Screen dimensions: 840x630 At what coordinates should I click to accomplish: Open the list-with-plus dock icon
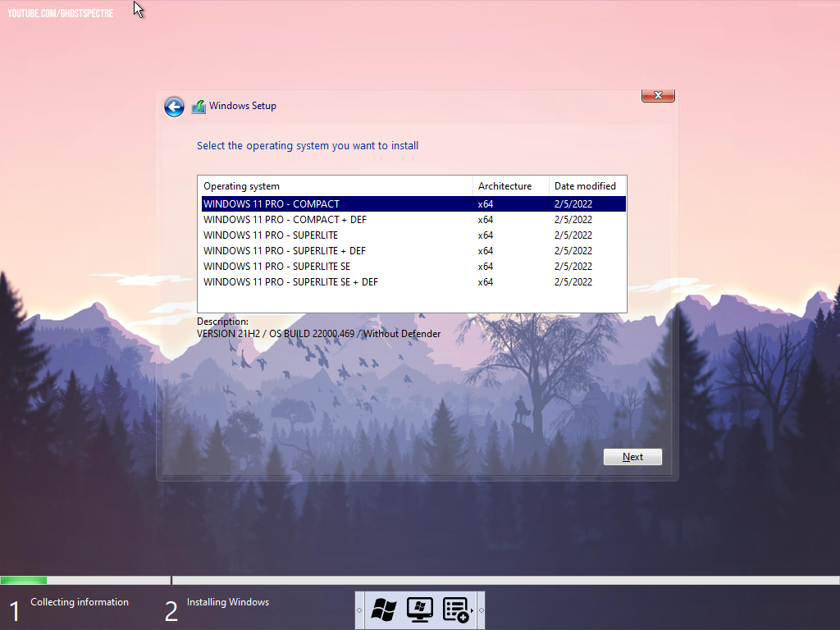456,609
